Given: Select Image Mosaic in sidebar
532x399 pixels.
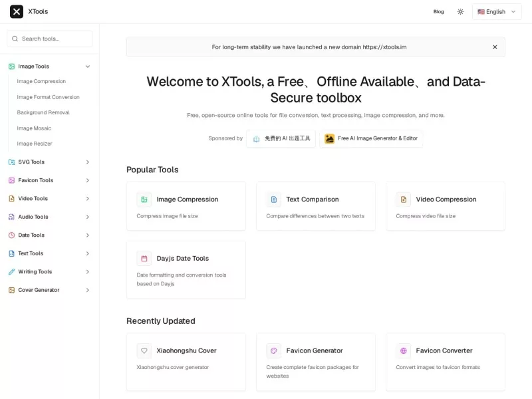Looking at the screenshot, I should click(x=34, y=128).
